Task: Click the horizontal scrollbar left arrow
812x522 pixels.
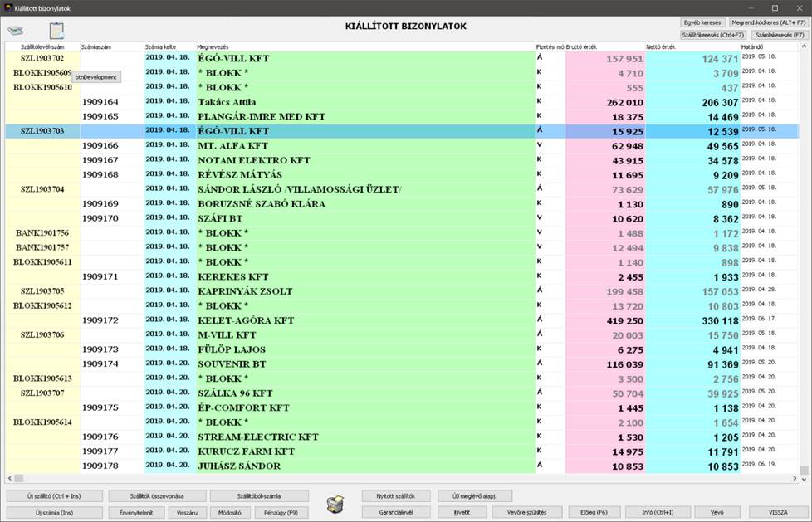Action: tap(9, 479)
